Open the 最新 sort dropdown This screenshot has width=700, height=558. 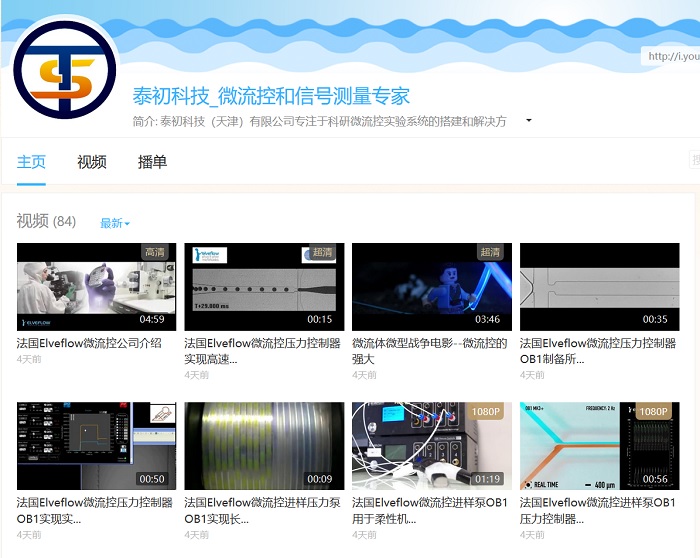(x=115, y=223)
